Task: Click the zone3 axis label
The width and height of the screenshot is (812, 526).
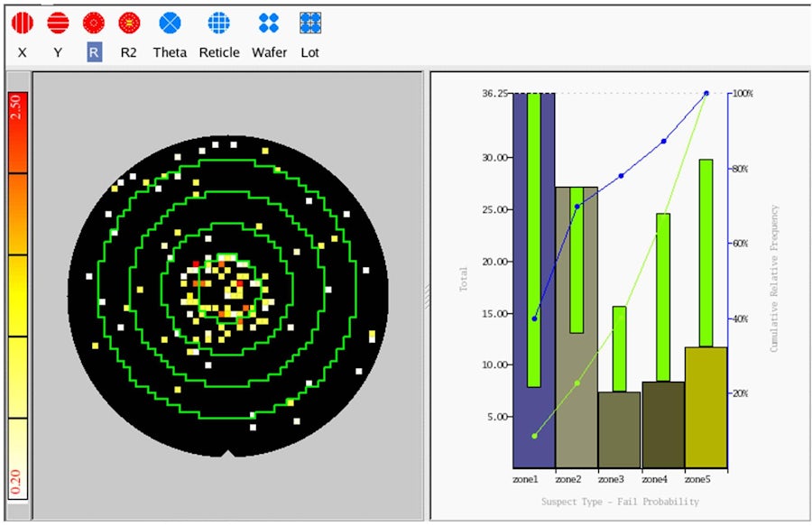Action: pyautogui.click(x=611, y=481)
